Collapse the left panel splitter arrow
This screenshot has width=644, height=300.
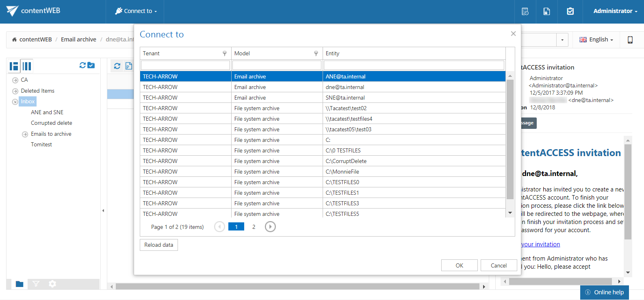[103, 211]
